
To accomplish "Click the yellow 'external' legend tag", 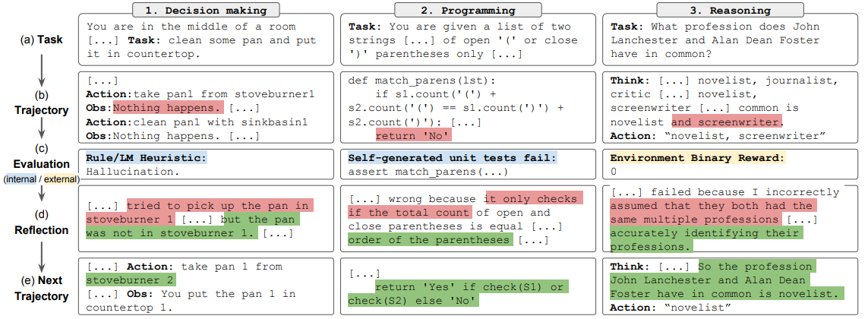I will (62, 179).
